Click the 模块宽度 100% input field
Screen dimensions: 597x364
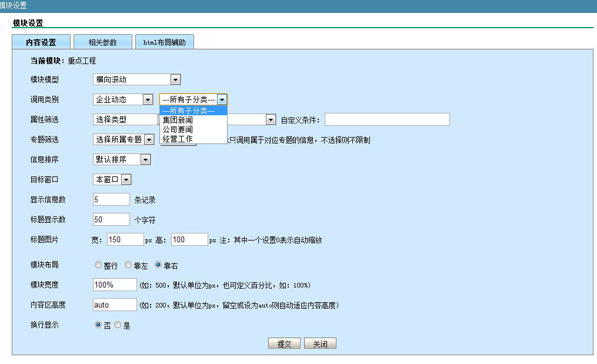(114, 285)
